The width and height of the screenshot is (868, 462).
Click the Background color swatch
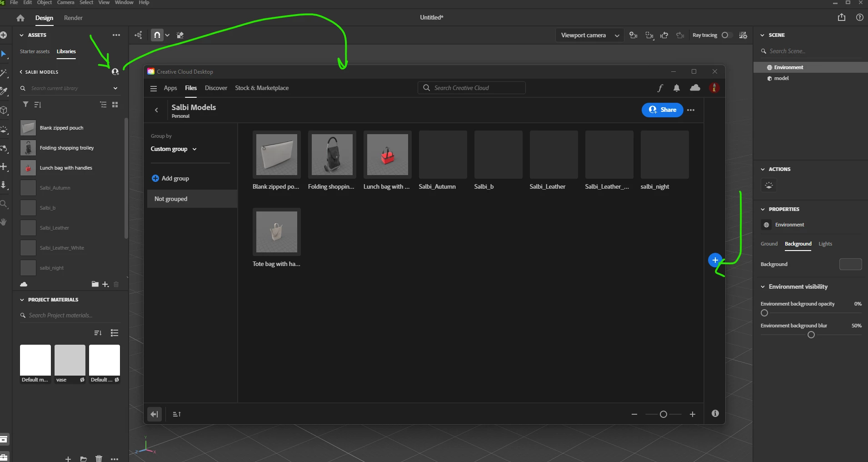coord(850,264)
